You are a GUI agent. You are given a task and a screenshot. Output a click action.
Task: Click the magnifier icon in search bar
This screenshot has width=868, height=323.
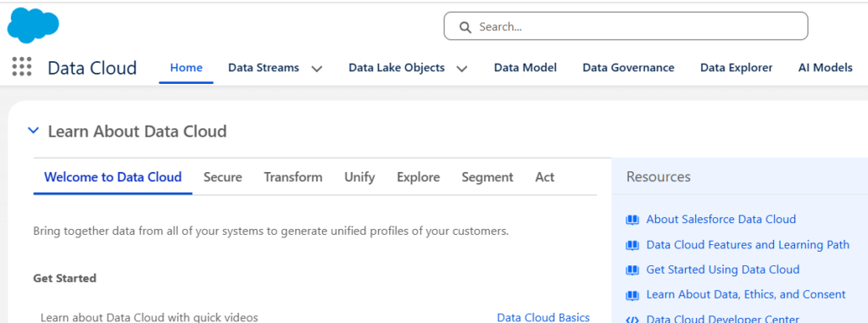tap(465, 26)
